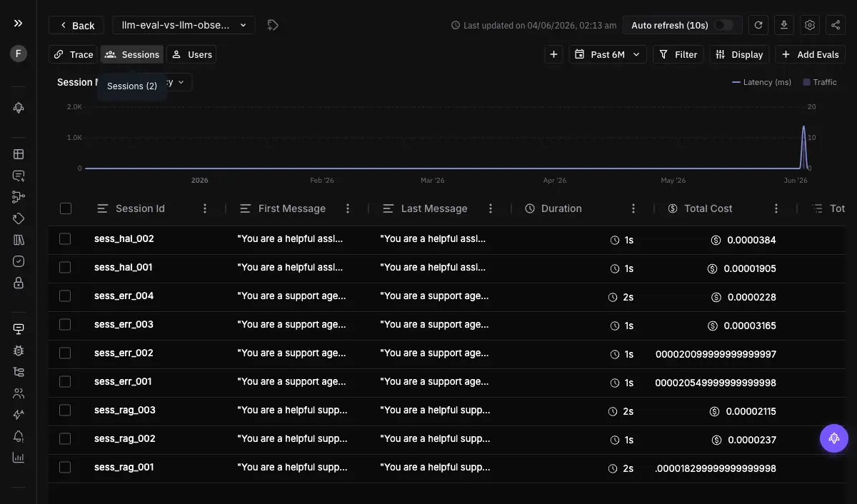857x504 pixels.
Task: Open the bar chart icon in sidebar
Action: coord(19,458)
